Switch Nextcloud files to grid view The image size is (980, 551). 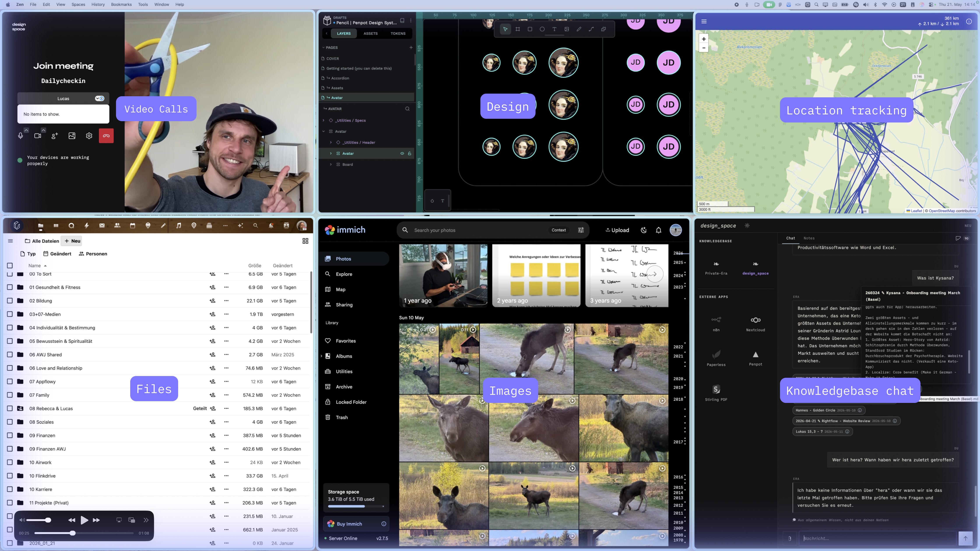[x=305, y=241]
